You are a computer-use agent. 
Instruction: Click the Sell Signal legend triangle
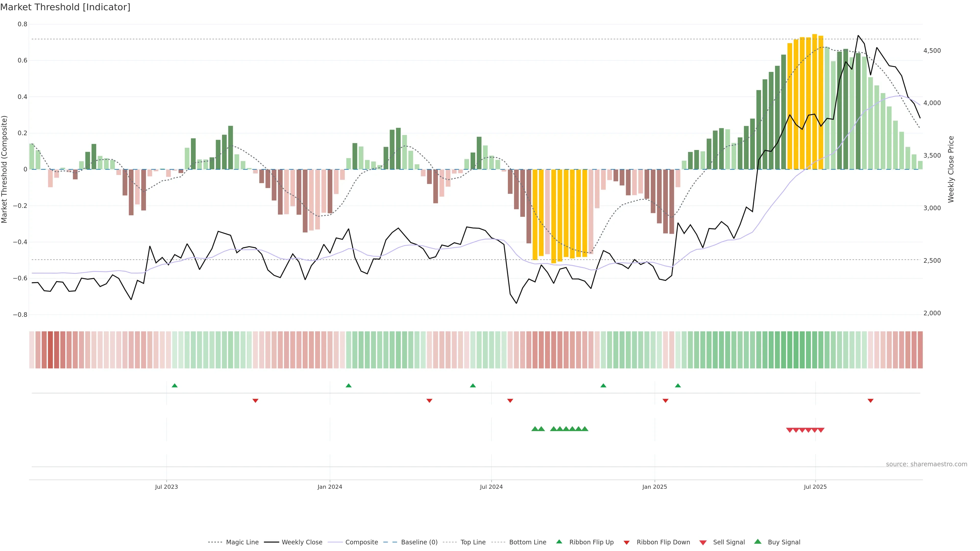[x=703, y=543]
